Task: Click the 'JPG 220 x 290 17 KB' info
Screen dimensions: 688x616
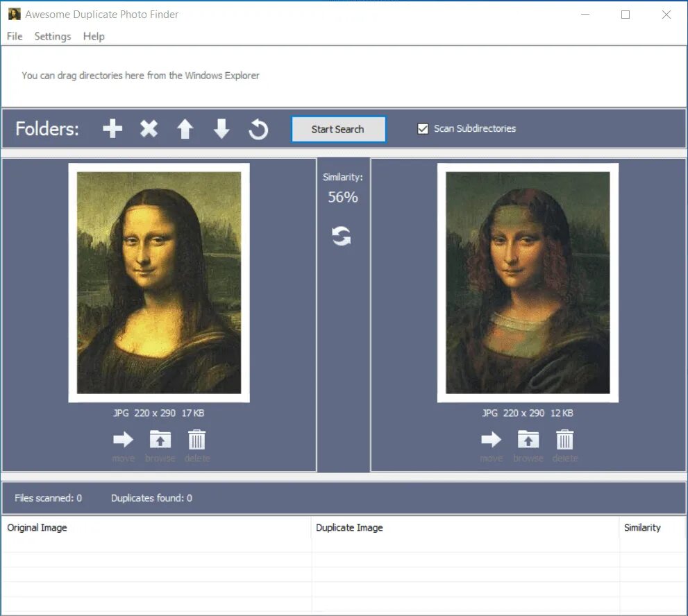Action: 159,413
